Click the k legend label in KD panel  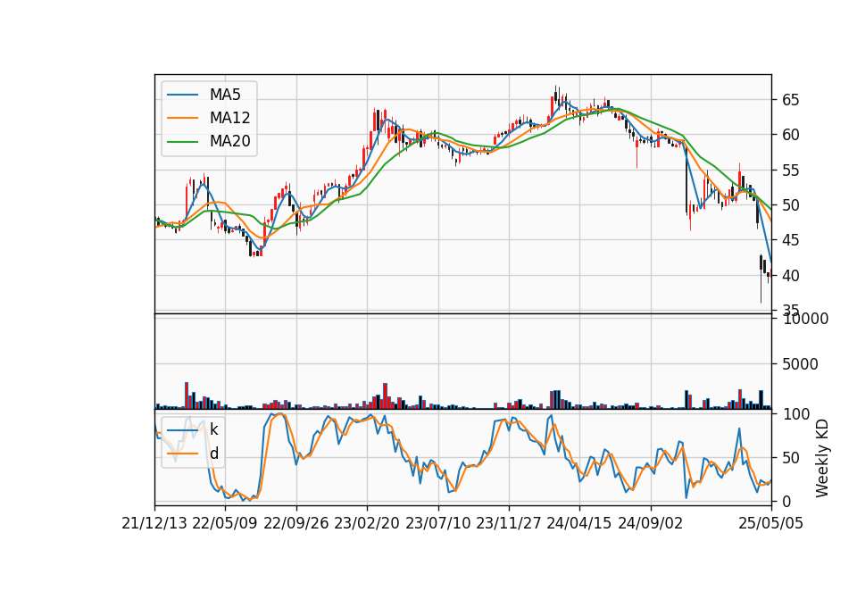(213, 429)
